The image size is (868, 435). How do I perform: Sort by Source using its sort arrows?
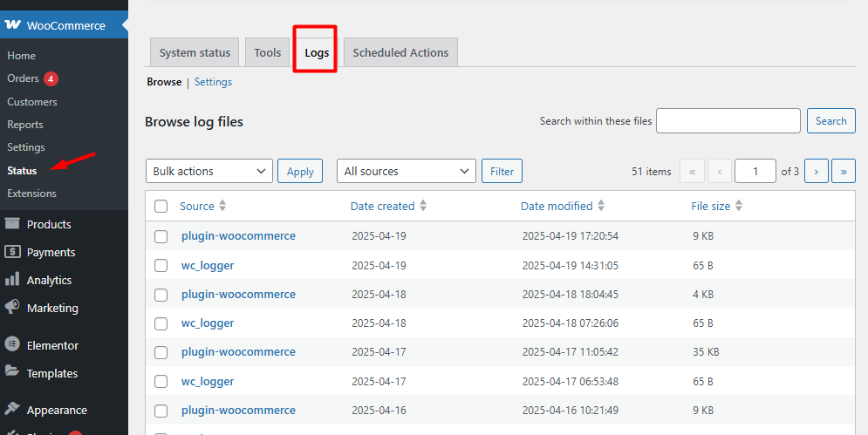pos(222,206)
